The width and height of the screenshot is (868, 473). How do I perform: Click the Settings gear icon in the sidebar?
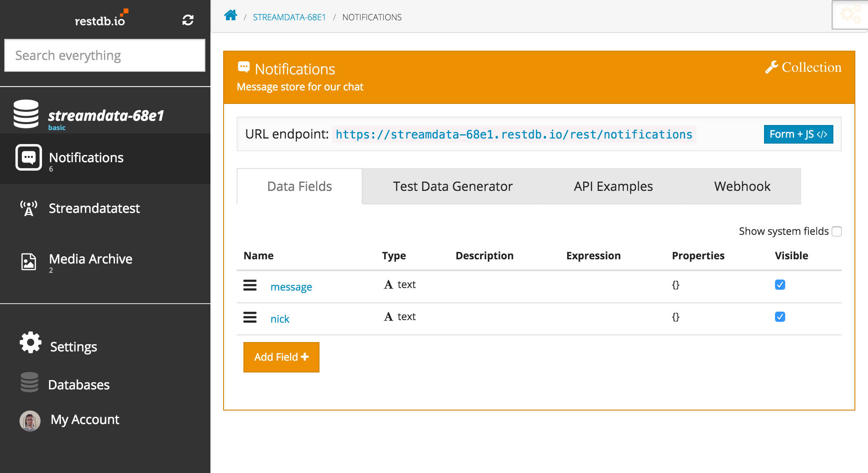[x=30, y=343]
